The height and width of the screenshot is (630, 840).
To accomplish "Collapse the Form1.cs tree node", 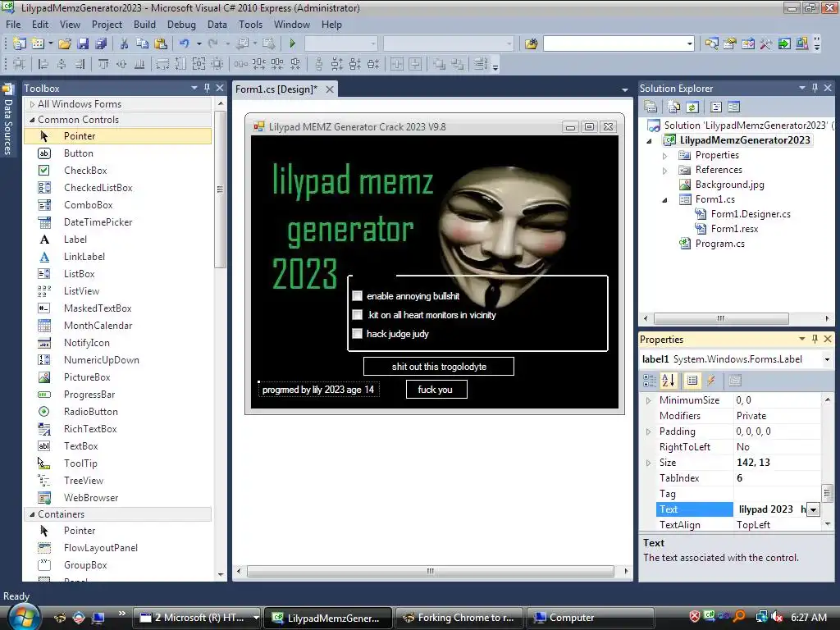I will click(x=664, y=200).
